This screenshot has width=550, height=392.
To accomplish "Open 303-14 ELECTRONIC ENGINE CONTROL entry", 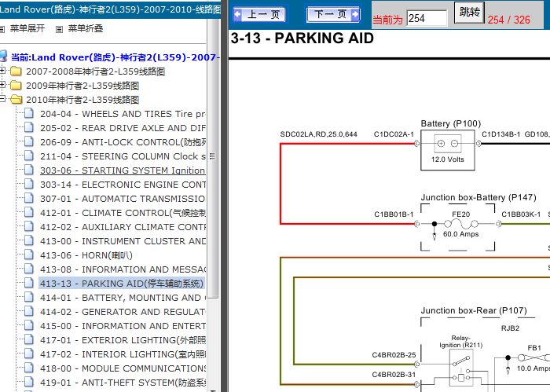I will click(x=123, y=185).
